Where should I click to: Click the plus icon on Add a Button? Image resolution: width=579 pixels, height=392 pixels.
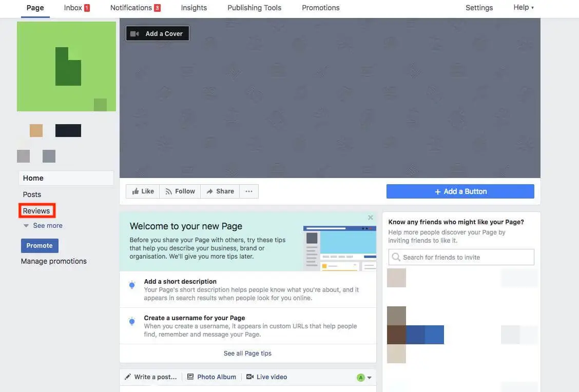pyautogui.click(x=437, y=191)
